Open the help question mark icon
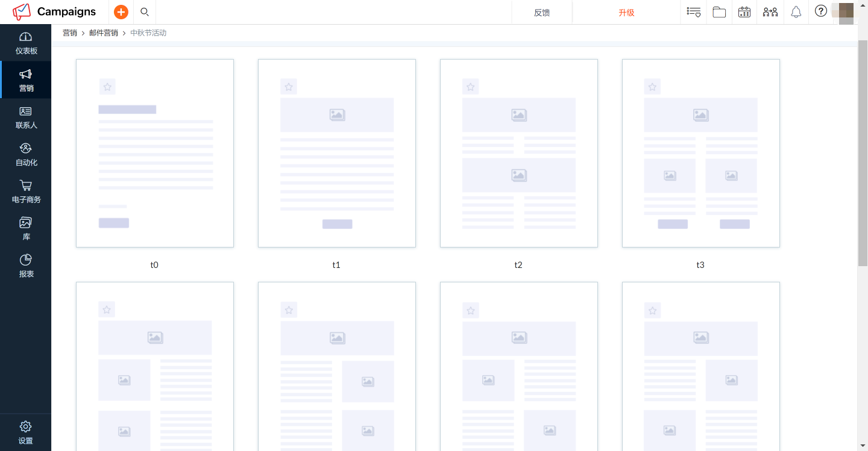 (820, 11)
